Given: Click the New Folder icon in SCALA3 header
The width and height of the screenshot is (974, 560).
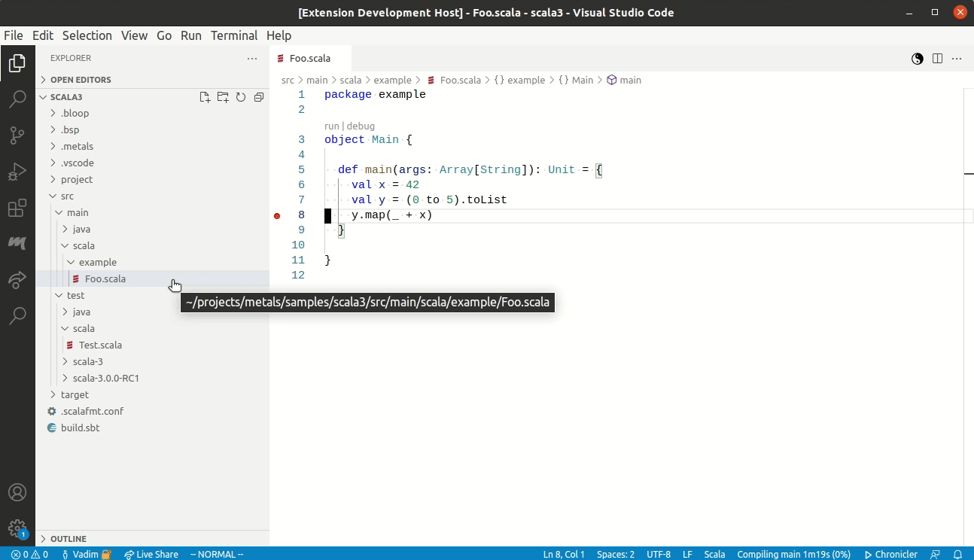Looking at the screenshot, I should 223,97.
